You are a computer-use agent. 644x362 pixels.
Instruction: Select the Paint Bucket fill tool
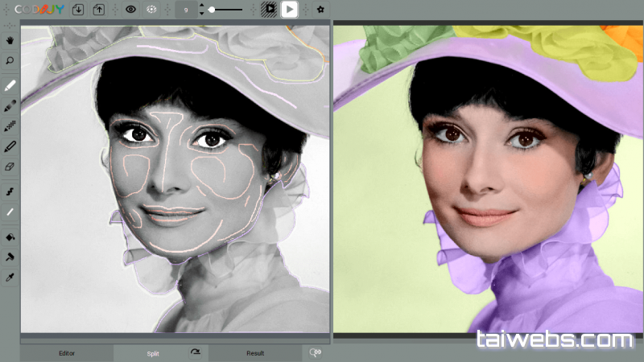[x=10, y=237]
